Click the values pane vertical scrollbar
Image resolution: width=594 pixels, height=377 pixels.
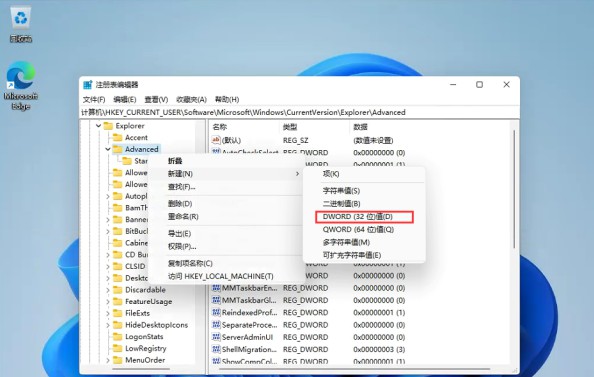514,189
